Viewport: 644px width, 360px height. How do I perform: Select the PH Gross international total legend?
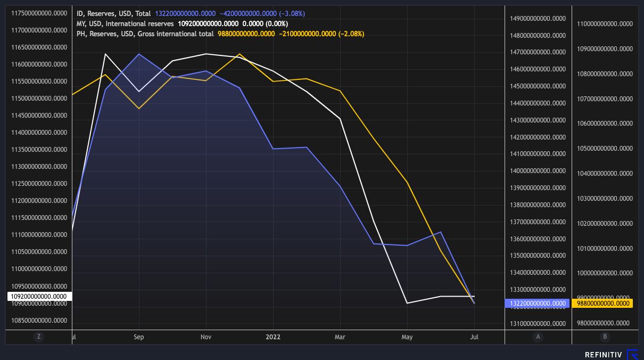pyautogui.click(x=145, y=34)
